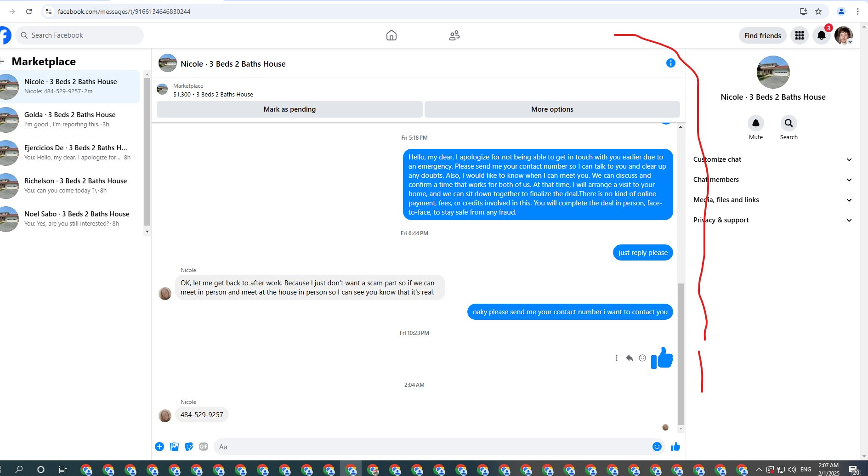Screen dimensions: 868x476
Task: Show hidden system tray icons
Action: 759,470
